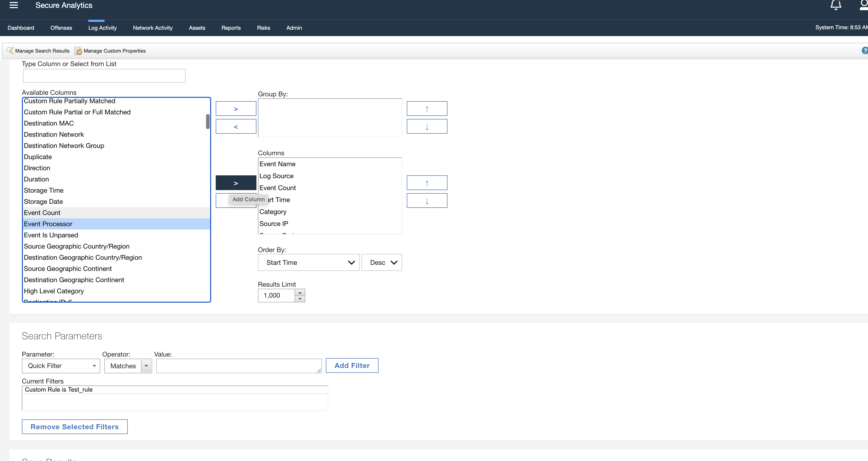Open the Network Activity tab
This screenshot has height=461, width=868.
pos(153,28)
